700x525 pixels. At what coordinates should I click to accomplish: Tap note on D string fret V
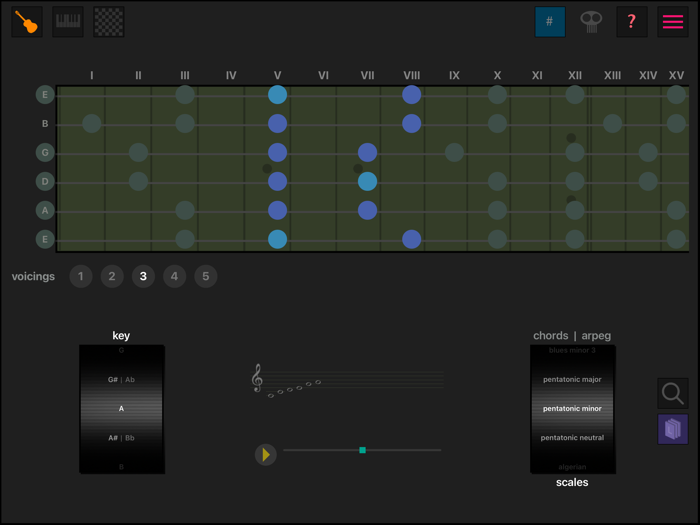(x=277, y=182)
